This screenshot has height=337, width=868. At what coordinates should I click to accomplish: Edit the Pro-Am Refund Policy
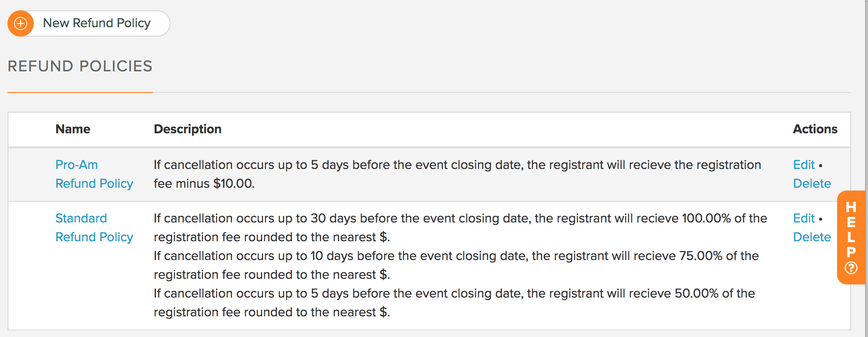(804, 165)
